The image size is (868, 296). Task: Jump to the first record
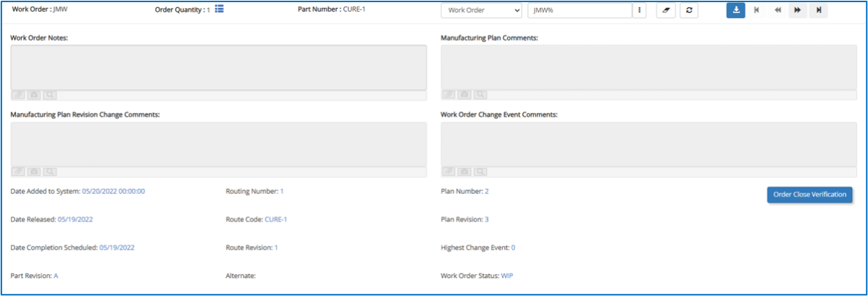tap(756, 10)
